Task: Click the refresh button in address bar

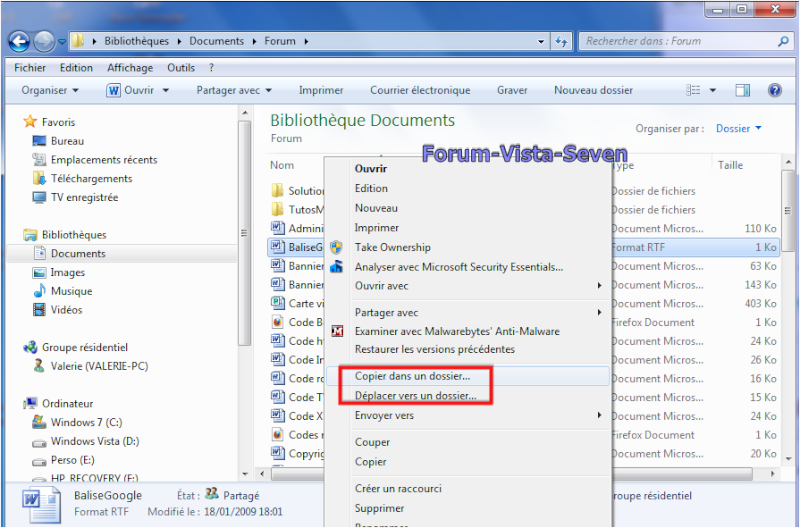Action: [x=562, y=41]
